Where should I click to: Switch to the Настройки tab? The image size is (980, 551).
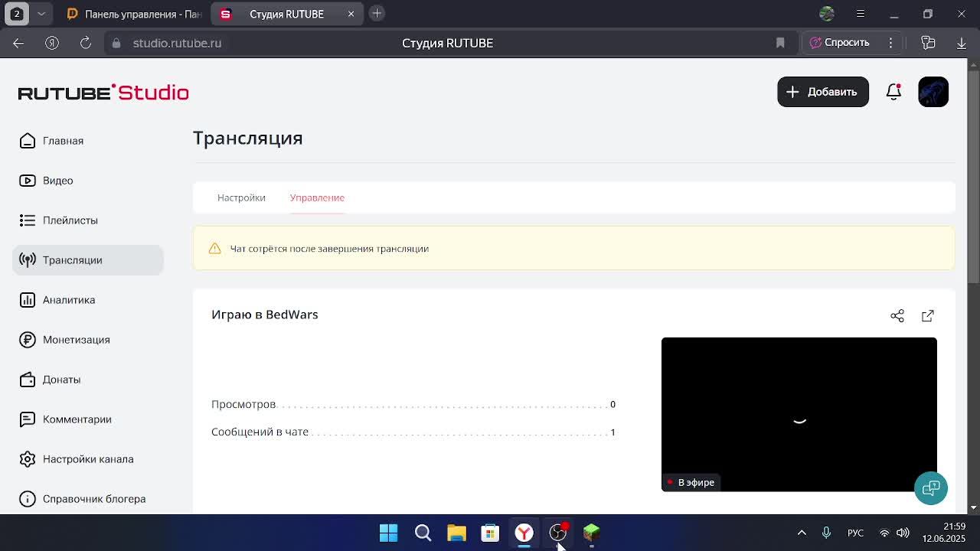(x=241, y=197)
